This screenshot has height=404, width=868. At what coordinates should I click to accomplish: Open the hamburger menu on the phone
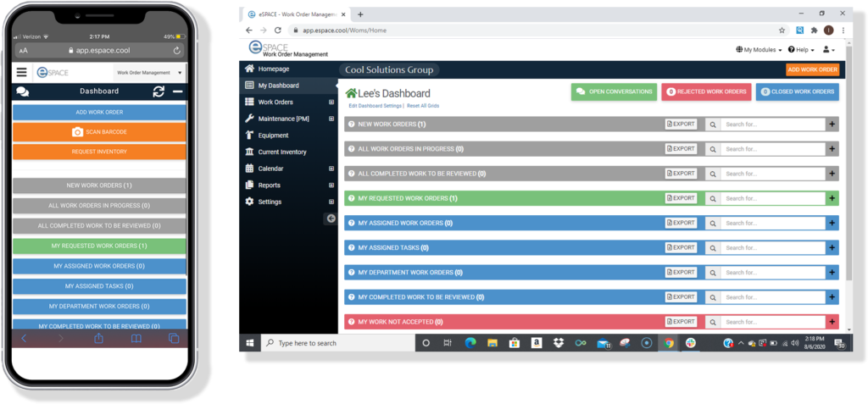21,73
